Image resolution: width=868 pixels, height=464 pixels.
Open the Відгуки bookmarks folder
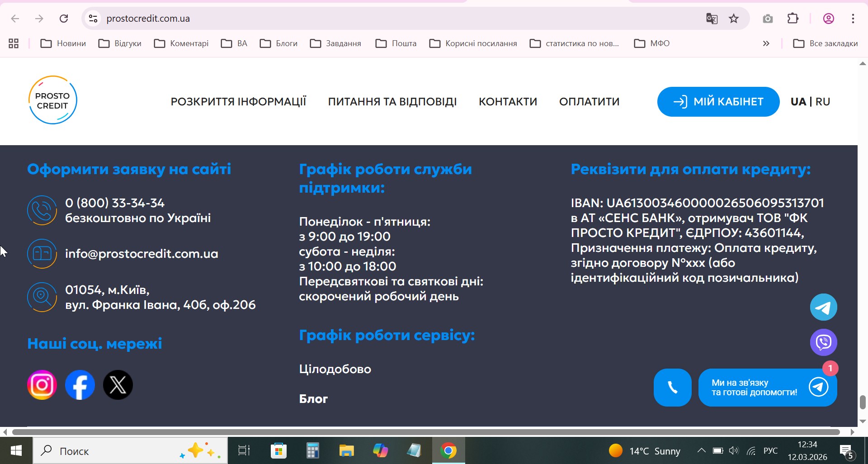(120, 43)
